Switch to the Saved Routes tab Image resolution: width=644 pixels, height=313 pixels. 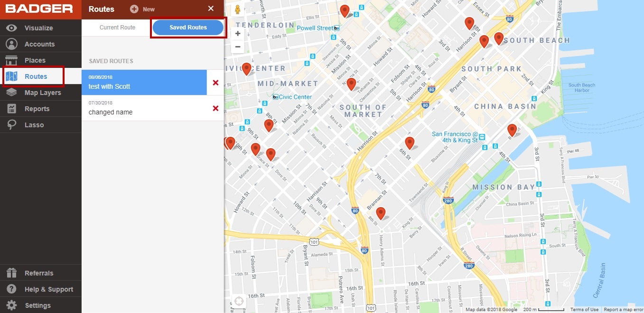click(x=188, y=28)
